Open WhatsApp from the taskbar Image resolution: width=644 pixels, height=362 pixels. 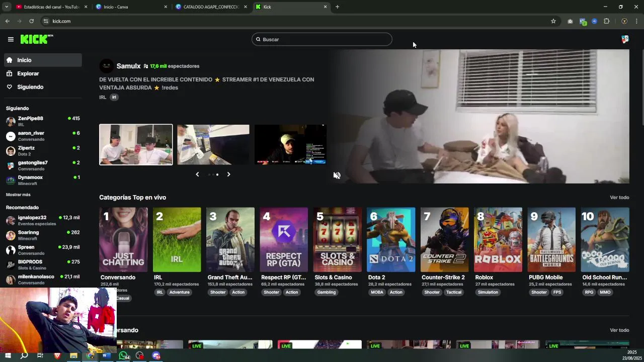pyautogui.click(x=123, y=356)
